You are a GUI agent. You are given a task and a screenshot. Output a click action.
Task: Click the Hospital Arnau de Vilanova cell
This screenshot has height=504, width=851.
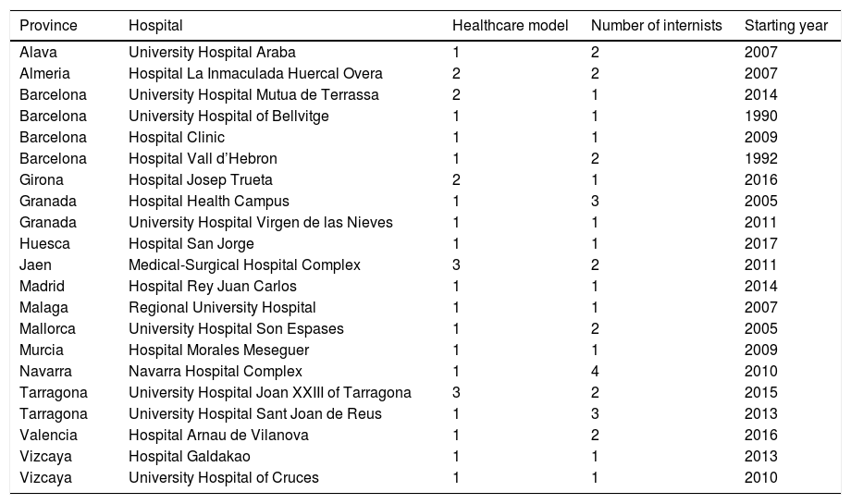218,435
